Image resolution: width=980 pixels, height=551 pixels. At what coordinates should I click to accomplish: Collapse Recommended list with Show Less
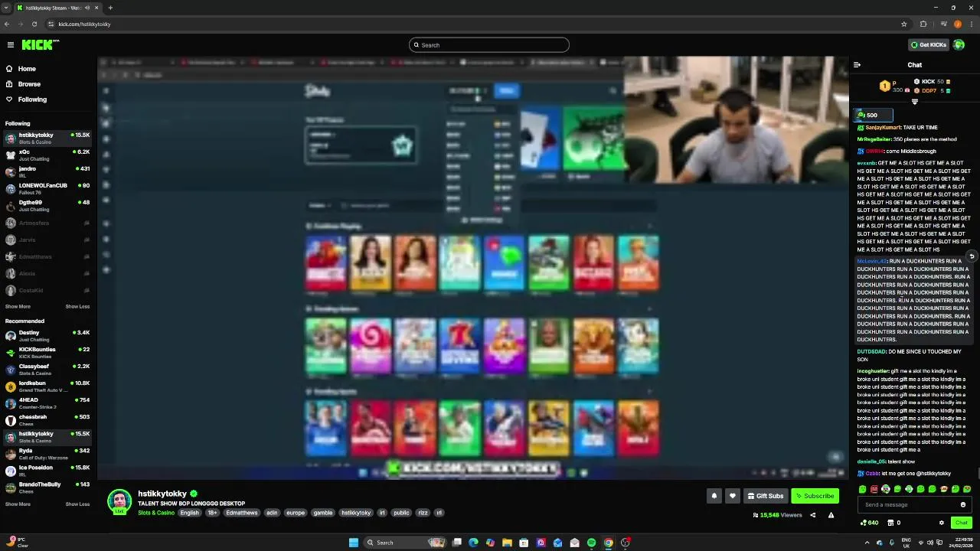pos(77,504)
